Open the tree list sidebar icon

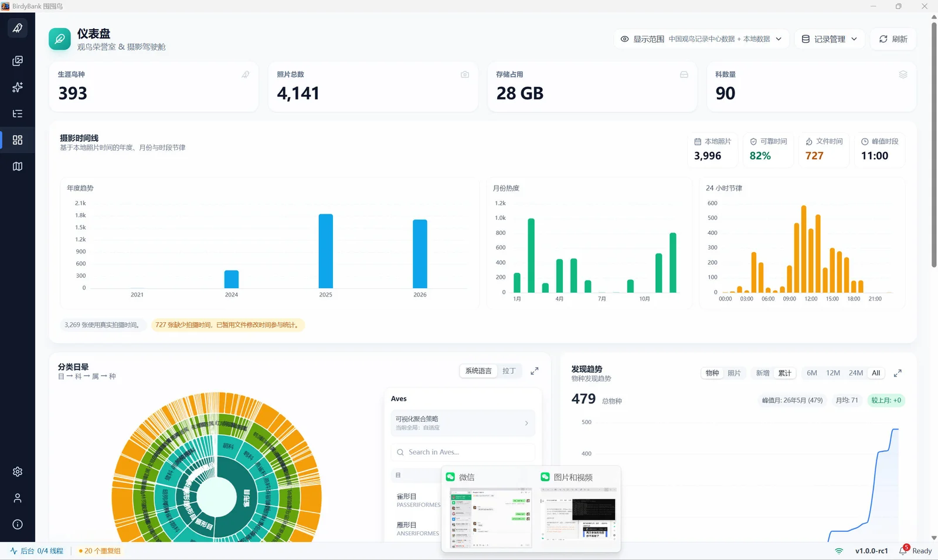pyautogui.click(x=18, y=114)
